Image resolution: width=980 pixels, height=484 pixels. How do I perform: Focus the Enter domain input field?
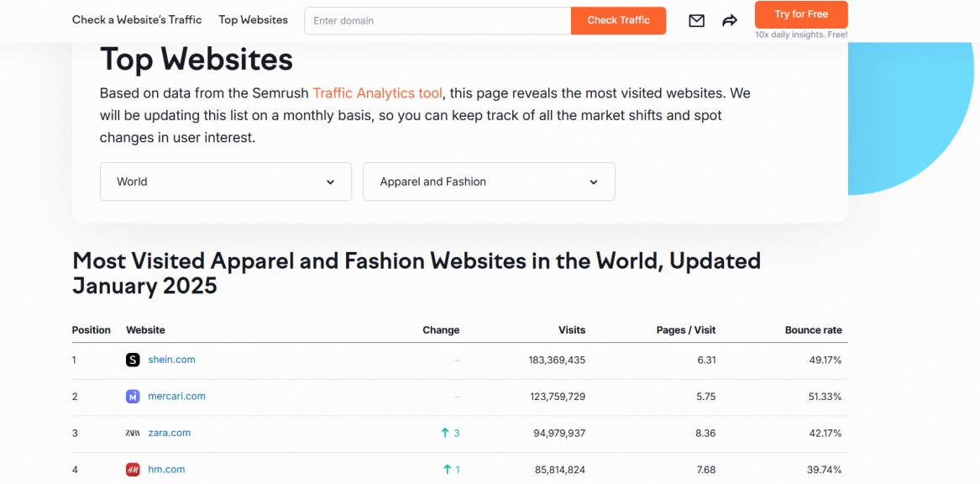[437, 21]
